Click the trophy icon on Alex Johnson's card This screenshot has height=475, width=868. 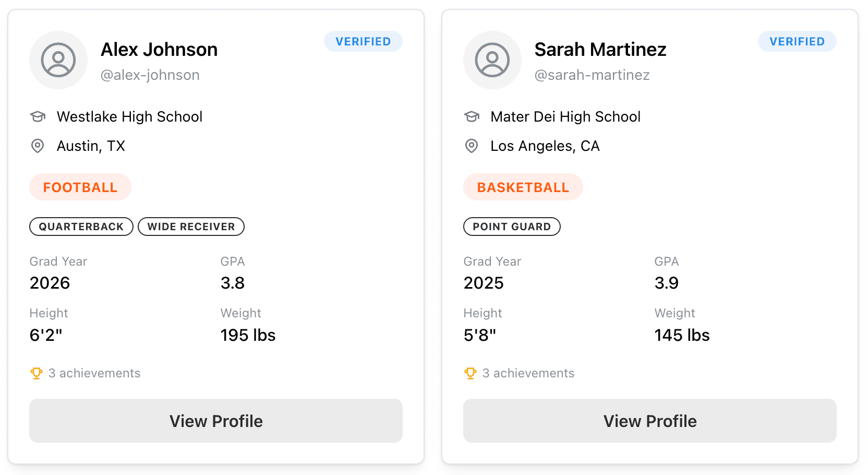point(36,373)
